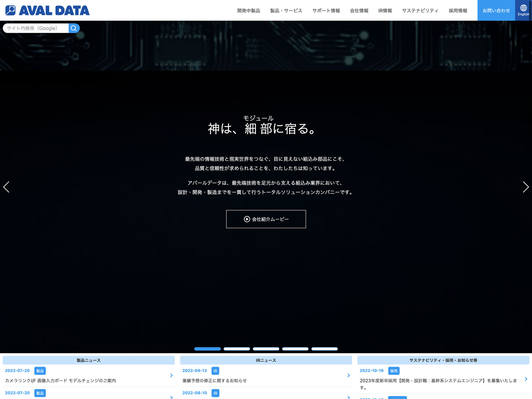
Task: Switch language via English globe icon
Action: point(523,10)
